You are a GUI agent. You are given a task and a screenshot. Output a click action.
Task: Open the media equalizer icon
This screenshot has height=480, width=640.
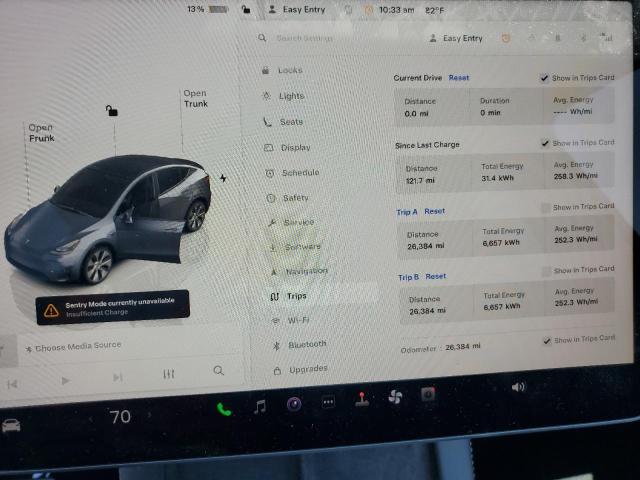[x=169, y=373]
